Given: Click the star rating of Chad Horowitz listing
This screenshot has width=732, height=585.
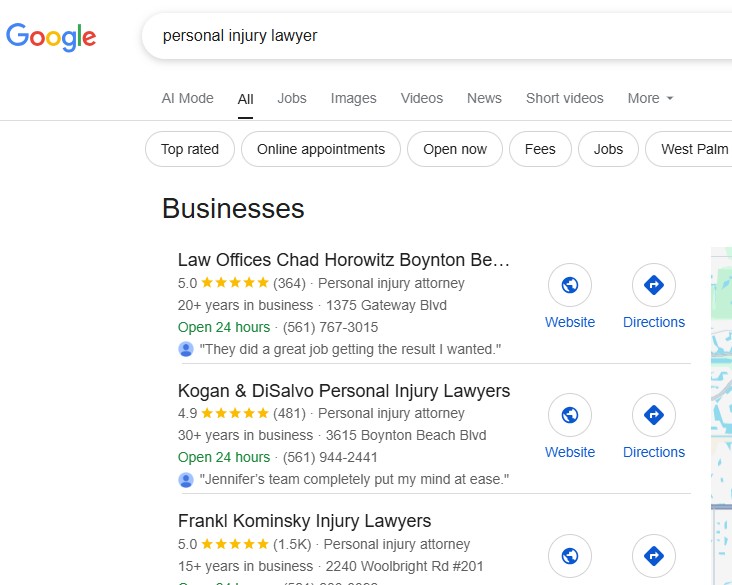Looking at the screenshot, I should coord(235,283).
